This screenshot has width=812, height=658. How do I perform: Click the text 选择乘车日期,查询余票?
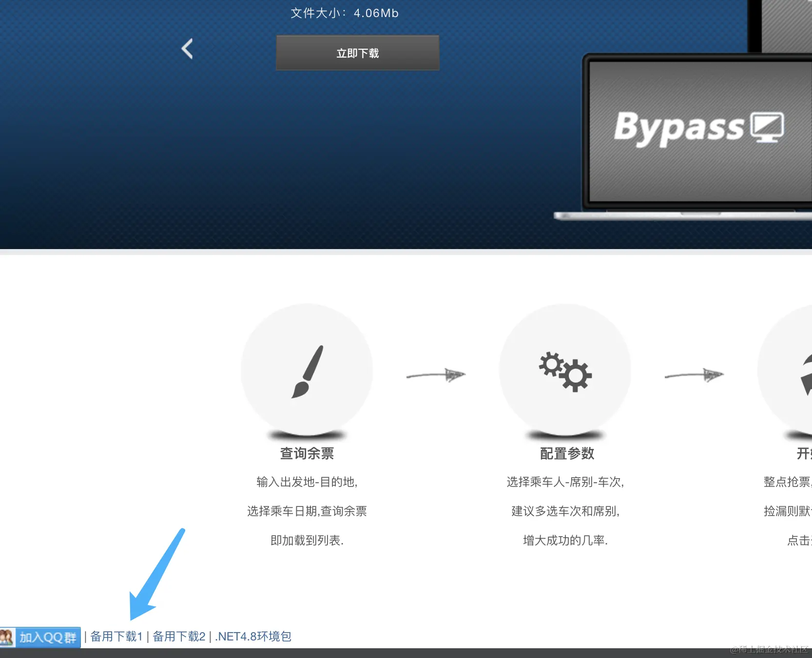point(307,511)
